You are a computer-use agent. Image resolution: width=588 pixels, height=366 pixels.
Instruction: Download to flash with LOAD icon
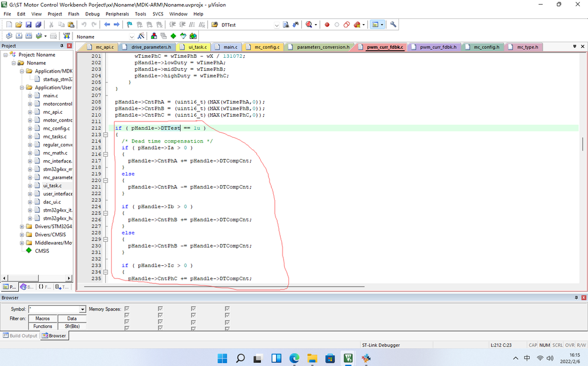(67, 36)
